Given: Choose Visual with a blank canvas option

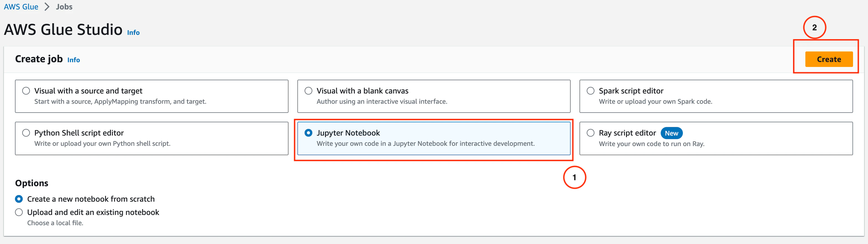Looking at the screenshot, I should point(308,91).
